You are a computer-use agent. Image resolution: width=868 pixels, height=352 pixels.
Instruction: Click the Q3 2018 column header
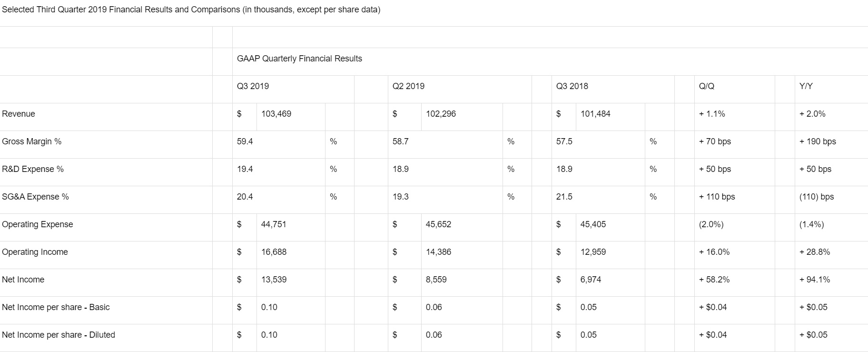572,86
